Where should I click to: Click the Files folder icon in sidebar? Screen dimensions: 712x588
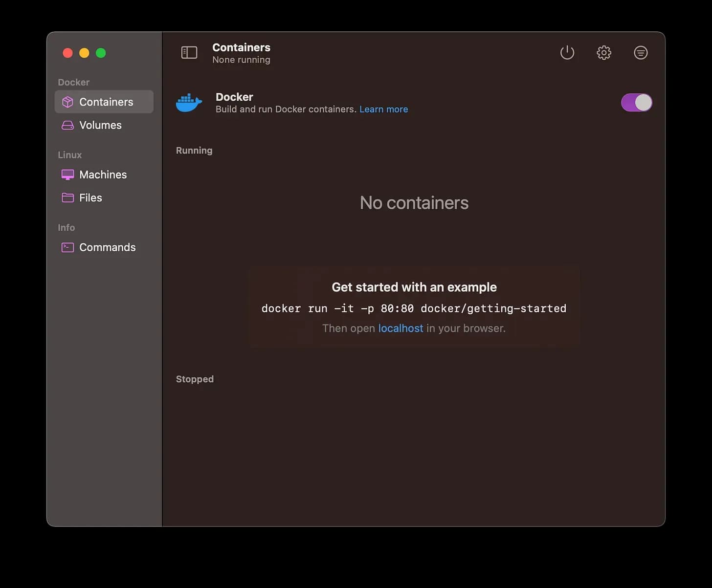tap(67, 197)
